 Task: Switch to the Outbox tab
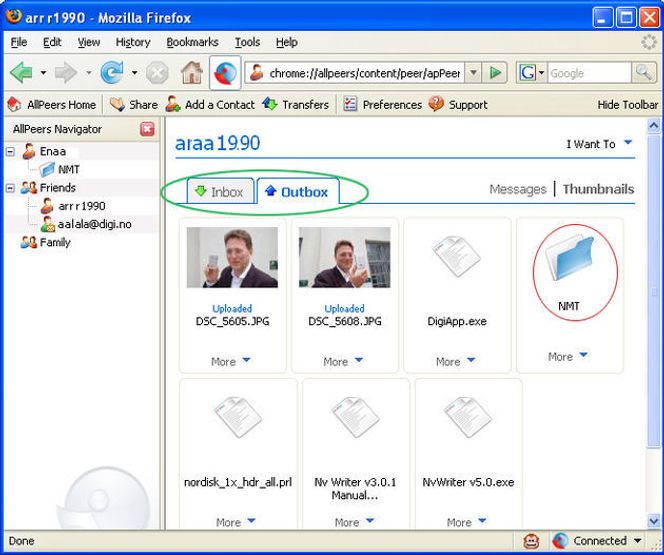tap(298, 192)
